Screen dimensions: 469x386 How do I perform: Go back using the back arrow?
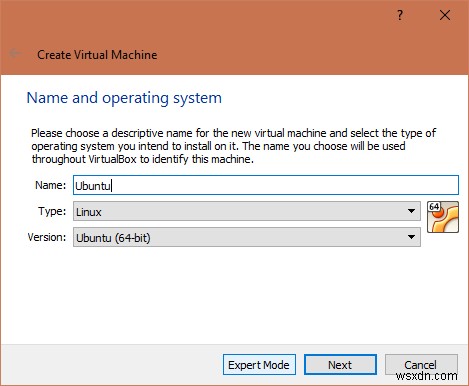click(15, 53)
